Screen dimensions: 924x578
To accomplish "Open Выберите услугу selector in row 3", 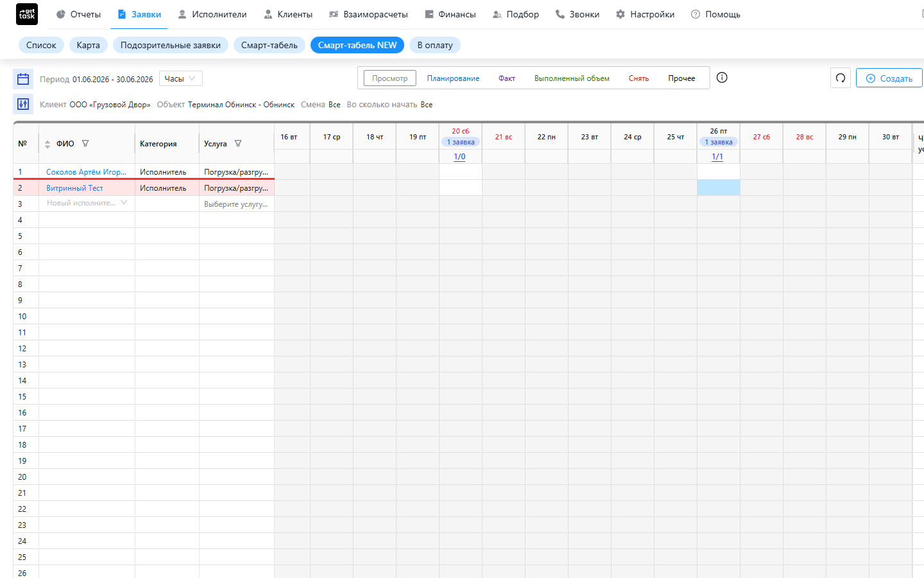I will tap(236, 204).
